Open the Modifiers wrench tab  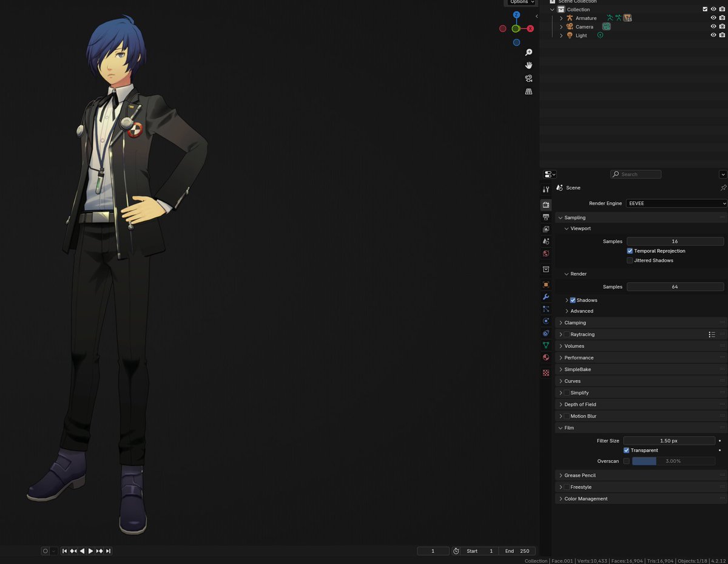546,297
